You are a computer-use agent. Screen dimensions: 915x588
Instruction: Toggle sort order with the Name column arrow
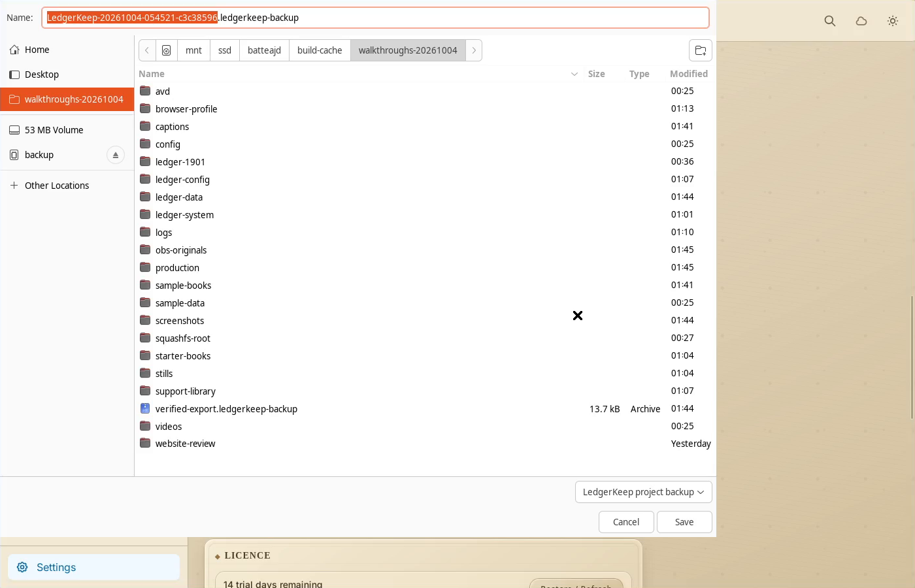[x=574, y=74]
